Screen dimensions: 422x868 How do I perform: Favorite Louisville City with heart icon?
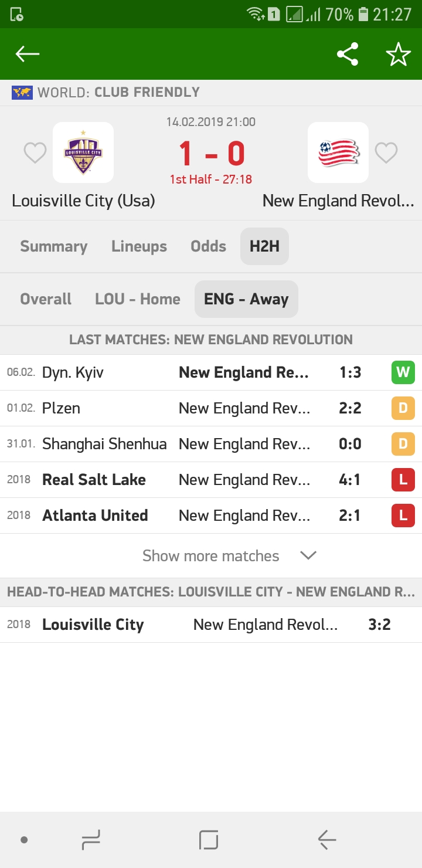[35, 153]
